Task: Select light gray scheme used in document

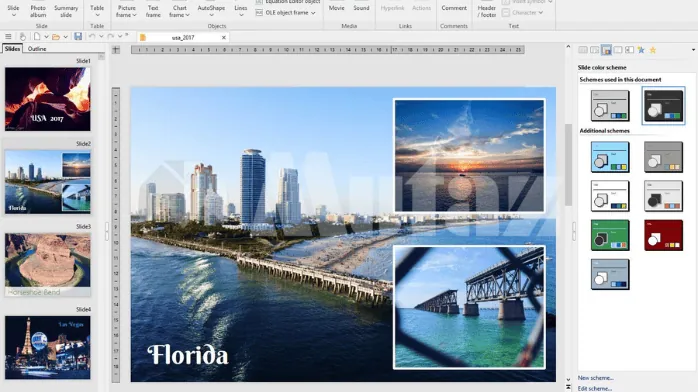Action: (610, 105)
